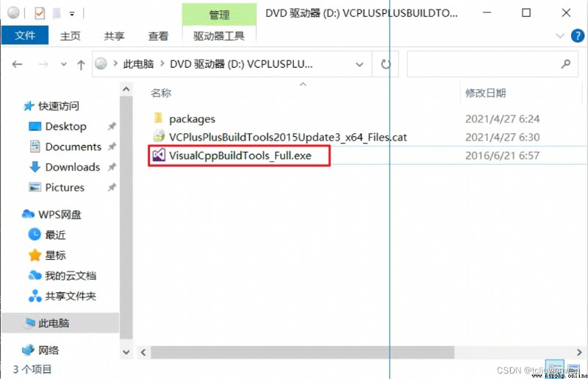Screen dimensions: 588x379
Task: Click the search magnifier icon
Action: pyautogui.click(x=566, y=64)
